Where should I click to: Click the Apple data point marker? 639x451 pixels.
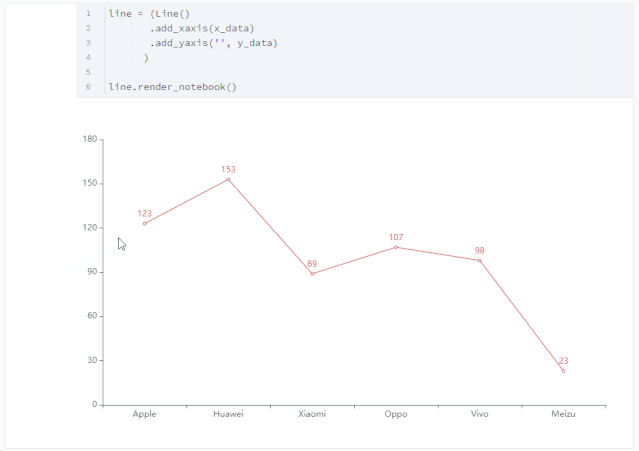point(144,223)
